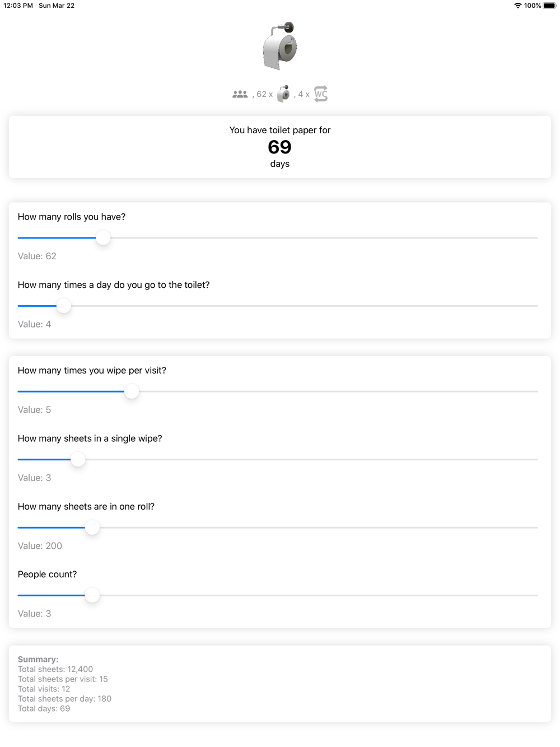Click the rolls count slider thumb
The width and height of the screenshot is (560, 747).
(x=103, y=238)
